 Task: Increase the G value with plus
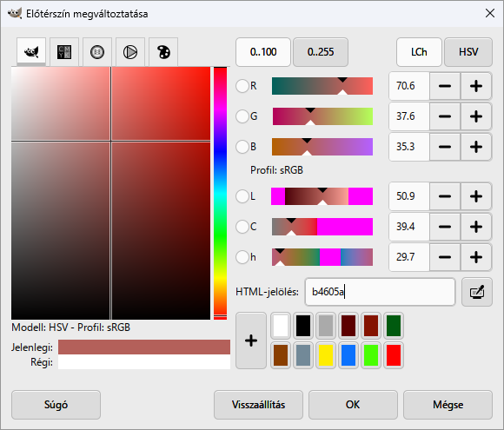click(x=476, y=116)
